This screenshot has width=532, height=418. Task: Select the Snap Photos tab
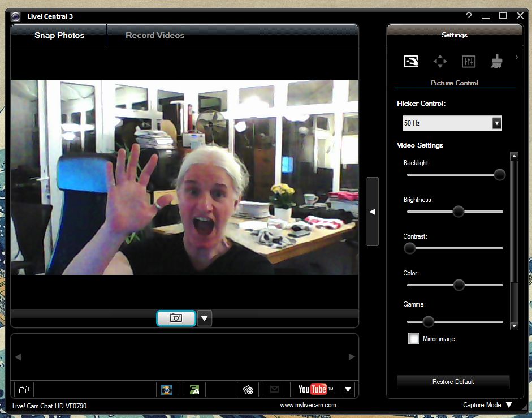59,35
